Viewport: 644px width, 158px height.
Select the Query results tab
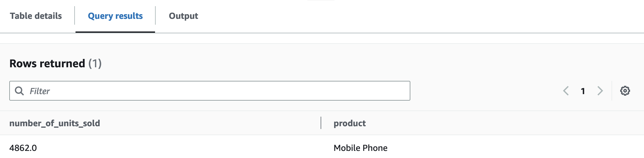click(x=115, y=16)
